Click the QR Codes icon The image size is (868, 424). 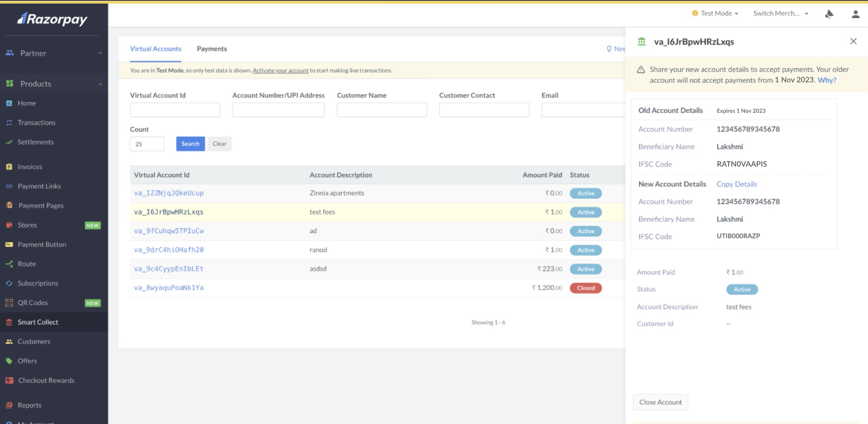[9, 303]
